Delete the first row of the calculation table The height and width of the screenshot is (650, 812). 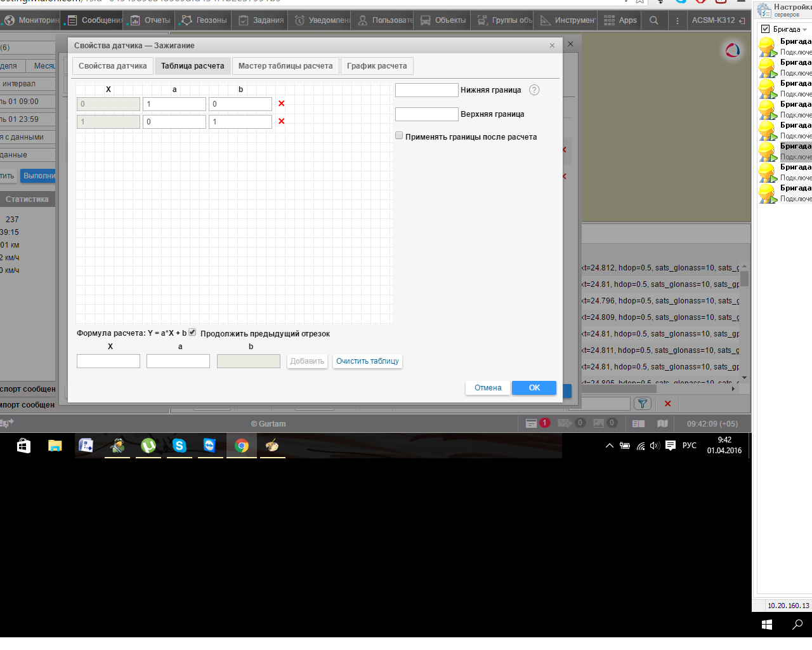pyautogui.click(x=281, y=103)
